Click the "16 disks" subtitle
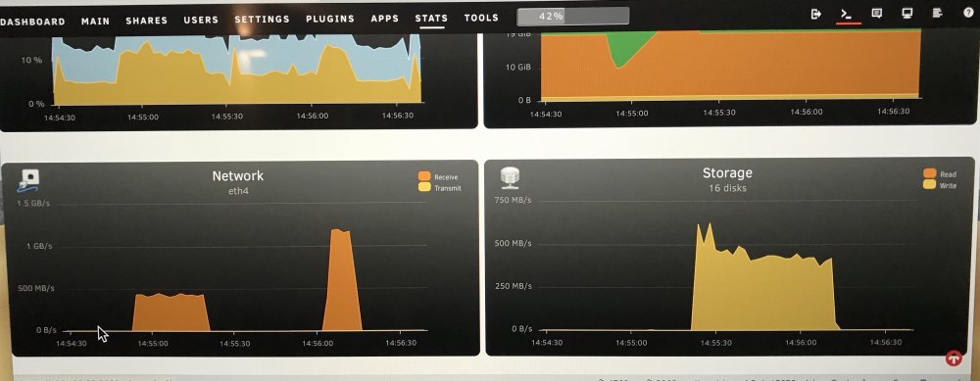 pyautogui.click(x=727, y=188)
